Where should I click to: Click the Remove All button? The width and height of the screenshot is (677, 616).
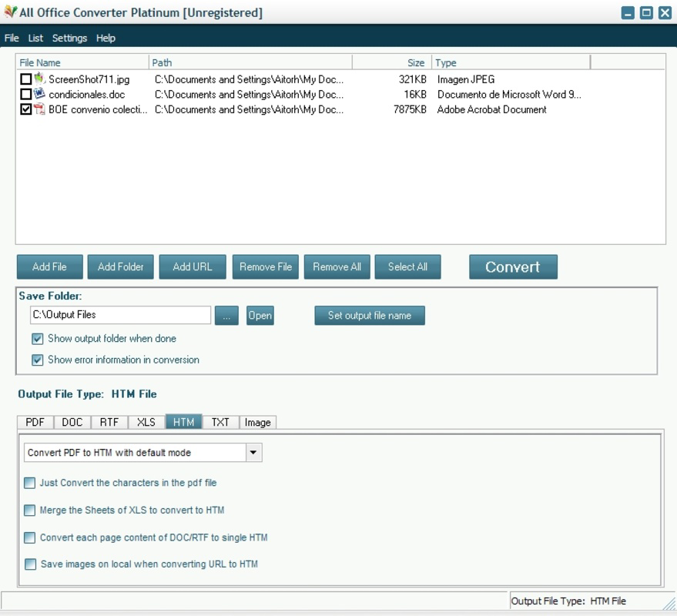click(337, 266)
